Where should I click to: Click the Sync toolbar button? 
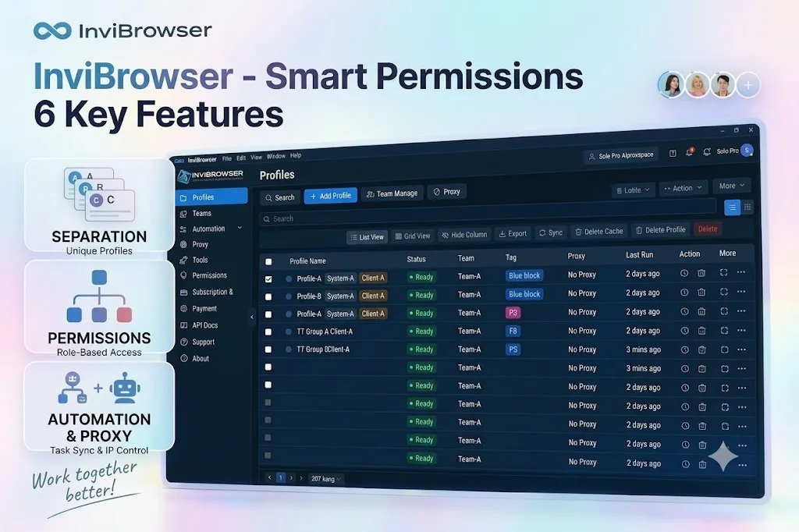click(x=551, y=233)
